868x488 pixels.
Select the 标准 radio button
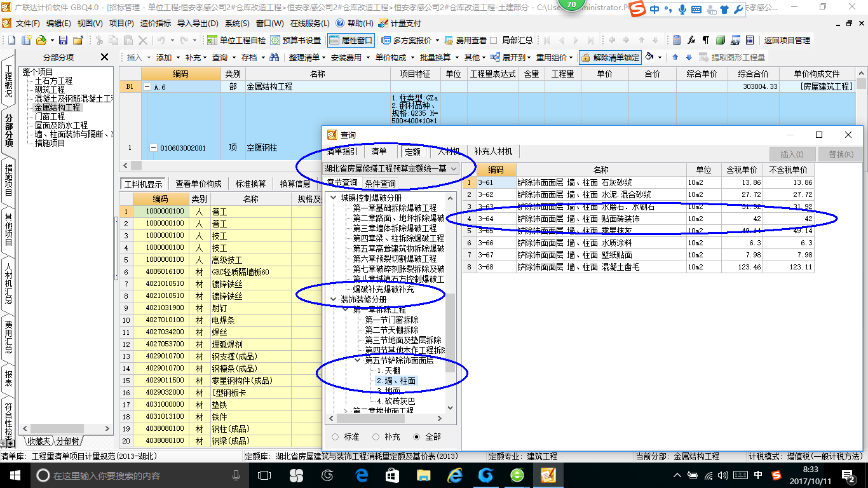point(335,437)
